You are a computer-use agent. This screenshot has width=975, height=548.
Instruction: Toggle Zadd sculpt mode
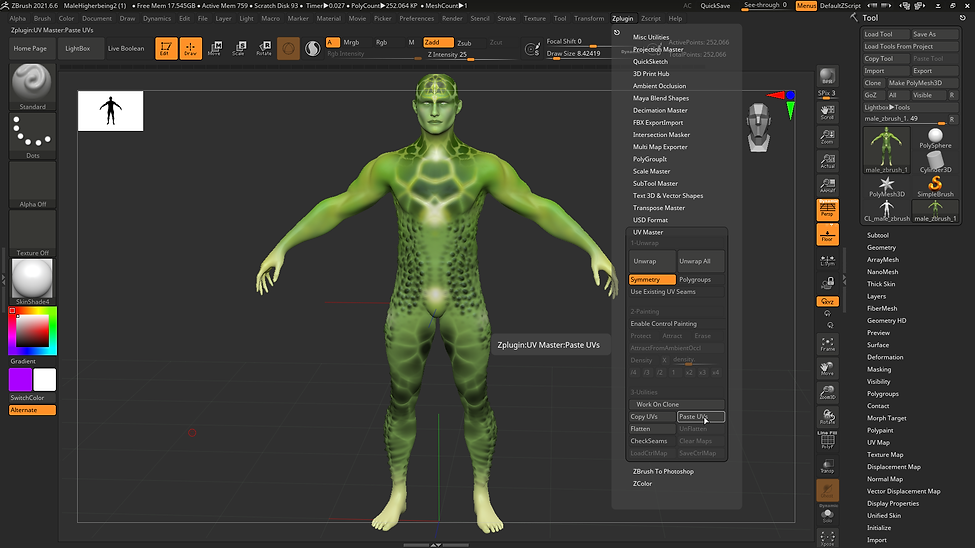point(438,42)
